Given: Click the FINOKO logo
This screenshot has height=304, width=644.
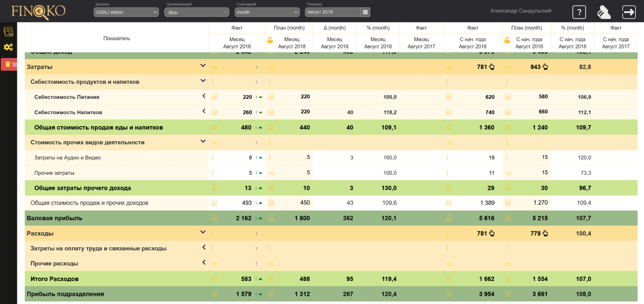Looking at the screenshot, I should point(38,12).
